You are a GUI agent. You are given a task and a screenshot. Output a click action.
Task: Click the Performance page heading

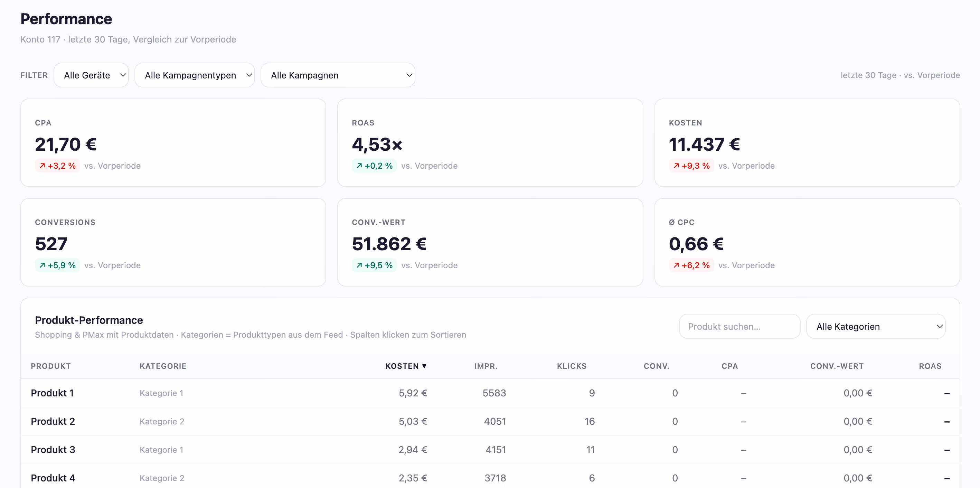[66, 19]
